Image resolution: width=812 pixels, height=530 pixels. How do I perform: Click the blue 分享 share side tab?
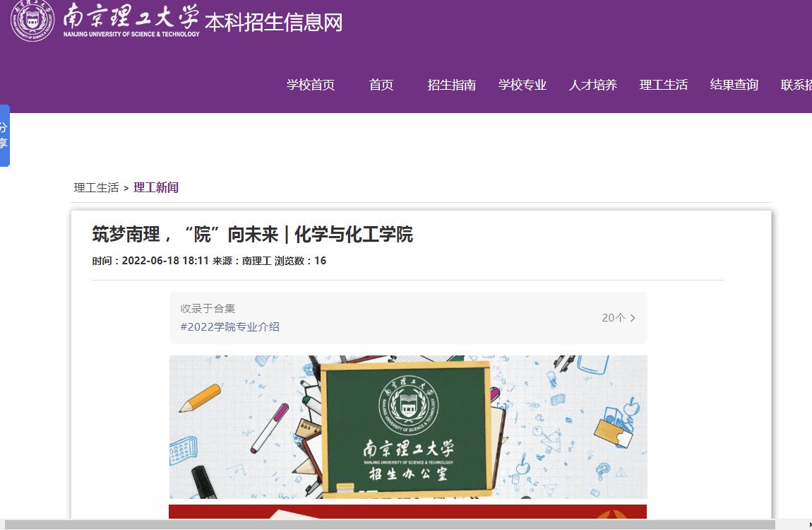(x=5, y=136)
